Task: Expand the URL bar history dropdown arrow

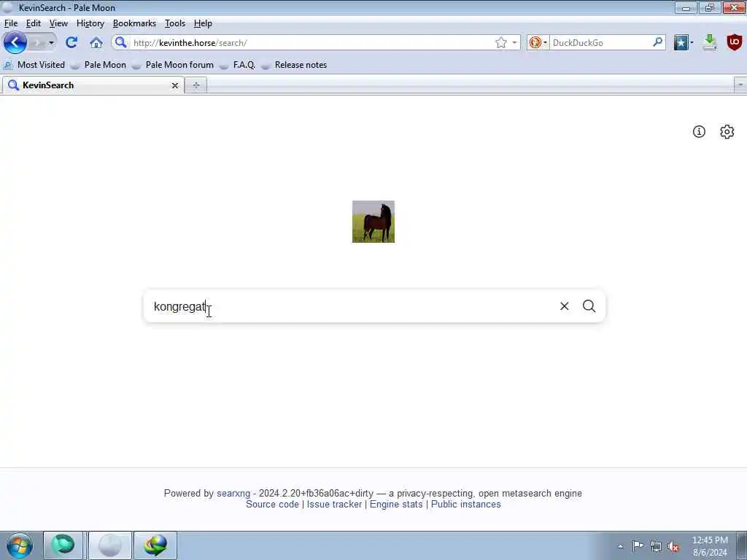Action: (x=514, y=43)
